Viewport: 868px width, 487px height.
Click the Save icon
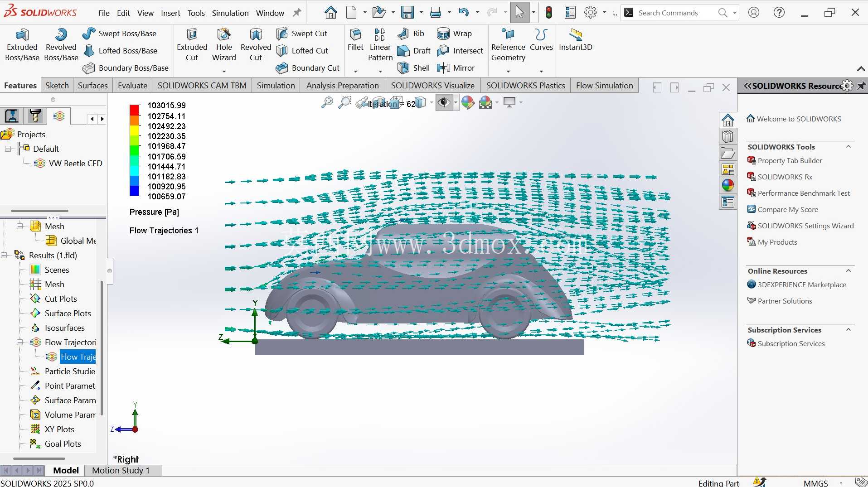click(x=407, y=13)
